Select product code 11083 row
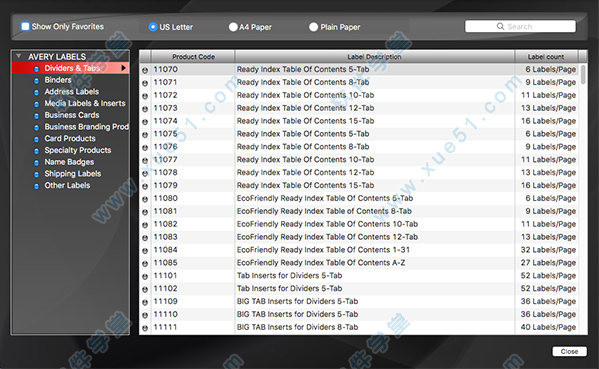The width and height of the screenshot is (599, 369). [x=359, y=237]
